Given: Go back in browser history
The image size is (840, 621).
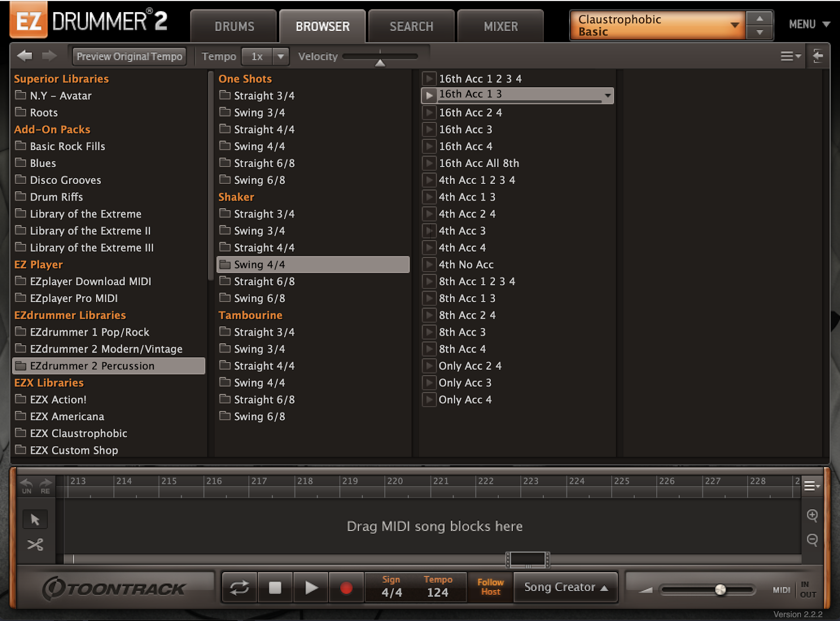Looking at the screenshot, I should pos(25,56).
